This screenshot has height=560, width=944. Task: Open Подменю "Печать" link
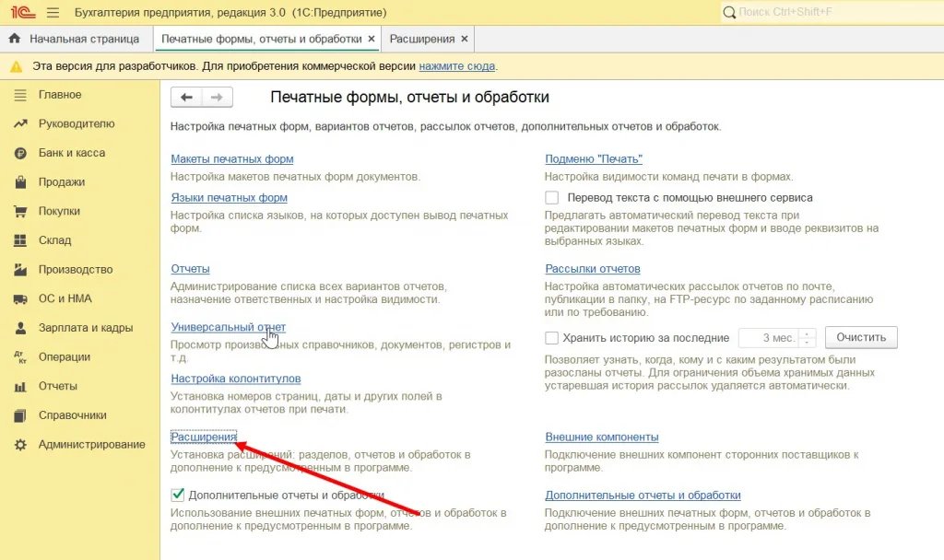(594, 158)
